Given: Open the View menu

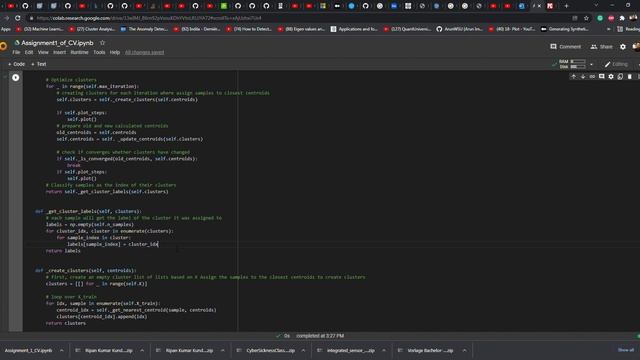Looking at the screenshot, I should (43, 52).
